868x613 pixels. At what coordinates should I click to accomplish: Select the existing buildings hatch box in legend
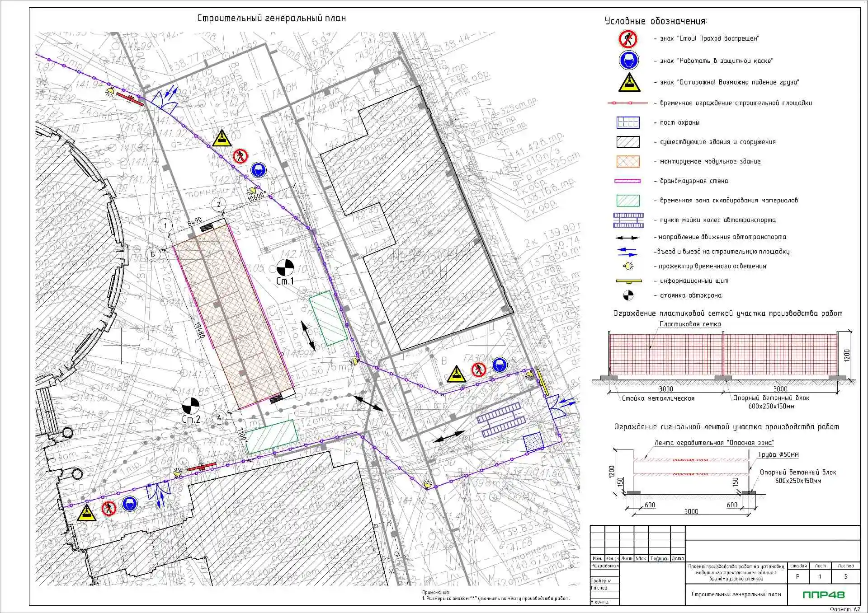tap(628, 142)
